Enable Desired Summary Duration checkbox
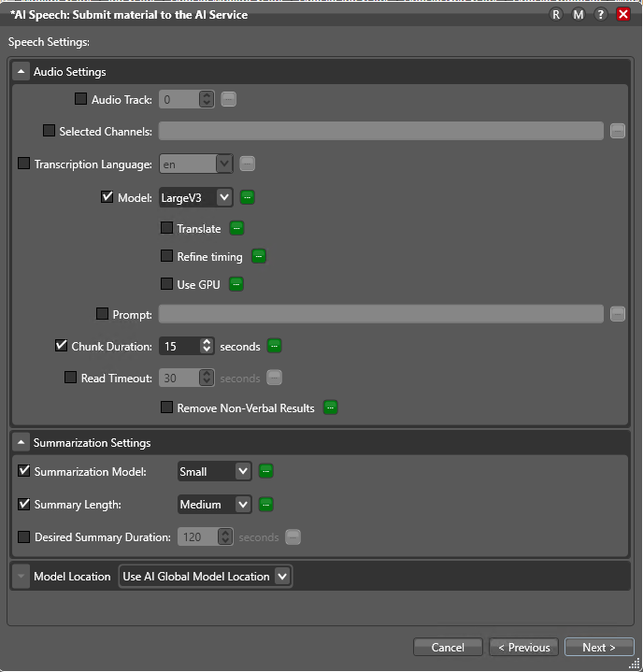The height and width of the screenshot is (672, 643). point(23,536)
